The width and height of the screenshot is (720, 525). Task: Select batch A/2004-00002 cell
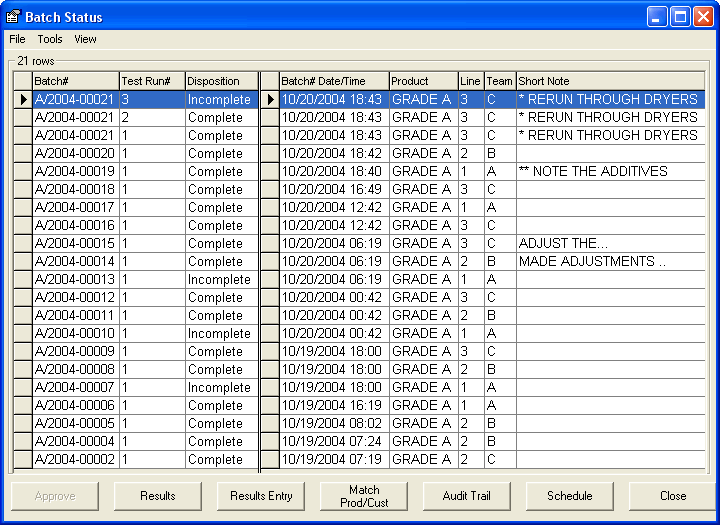[x=76, y=459]
